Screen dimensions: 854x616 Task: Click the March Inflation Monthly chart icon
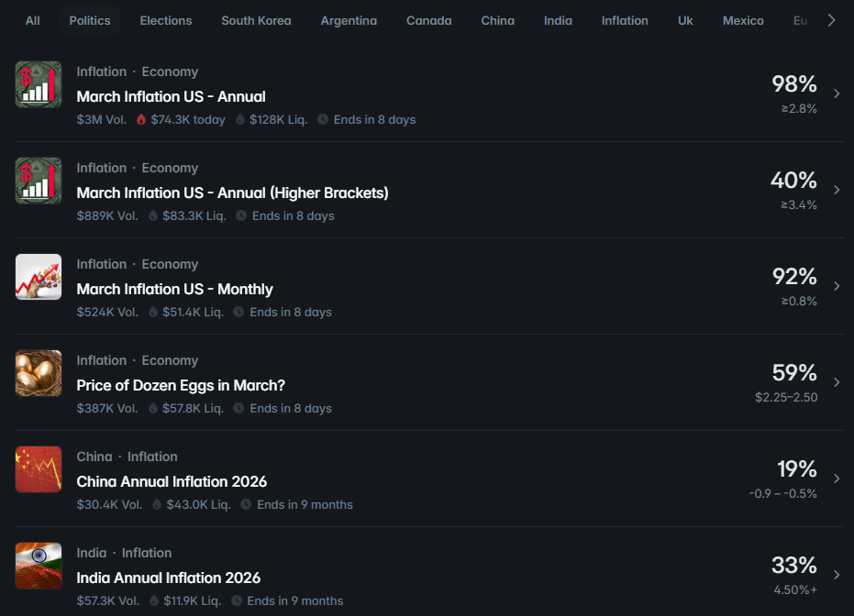coord(39,277)
